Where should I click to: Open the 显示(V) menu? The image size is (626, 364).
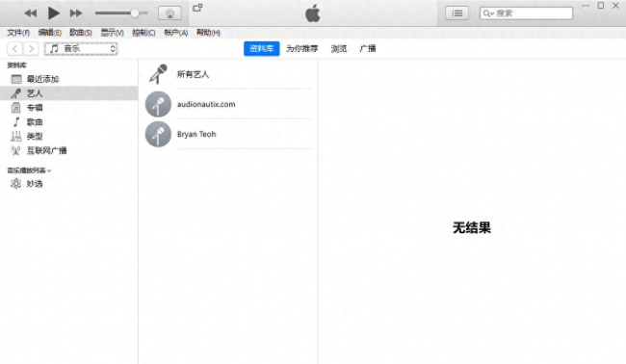click(112, 33)
